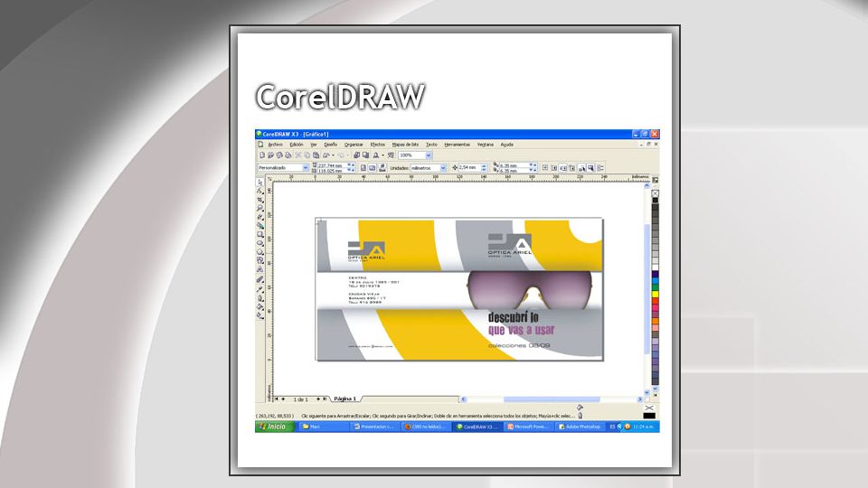Click the Windows Inicio start button
Image resolution: width=868 pixels, height=488 pixels.
pyautogui.click(x=275, y=427)
